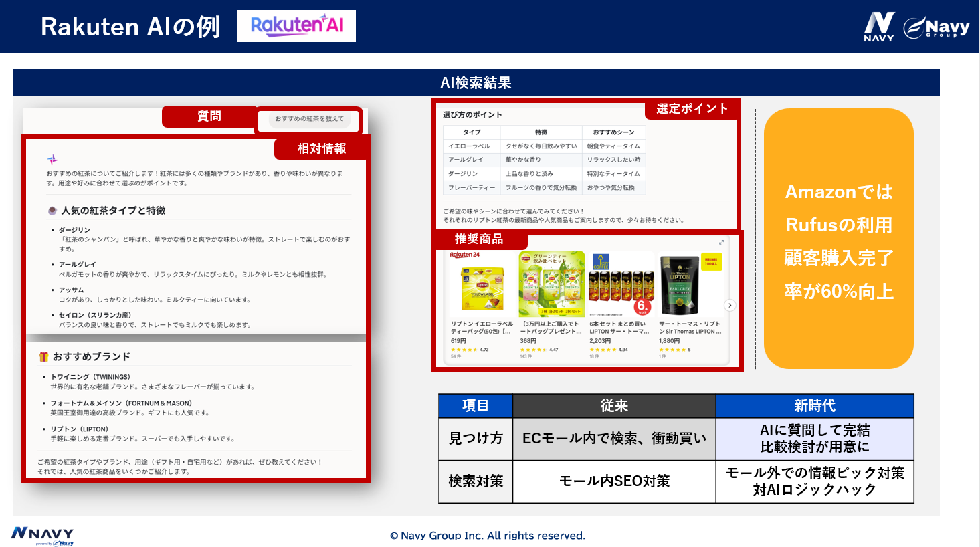Screen dimensions: 980x547
Task: Click the red 相対情報 label
Action: click(321, 148)
